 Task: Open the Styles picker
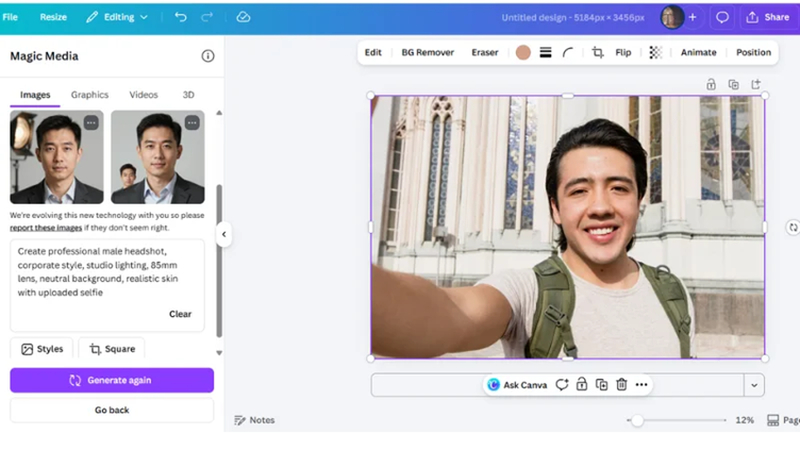[x=42, y=349]
